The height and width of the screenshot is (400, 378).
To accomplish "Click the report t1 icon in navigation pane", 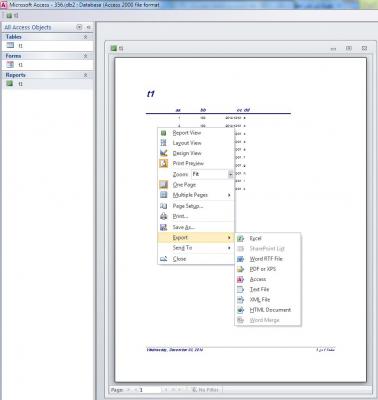I will [10, 83].
